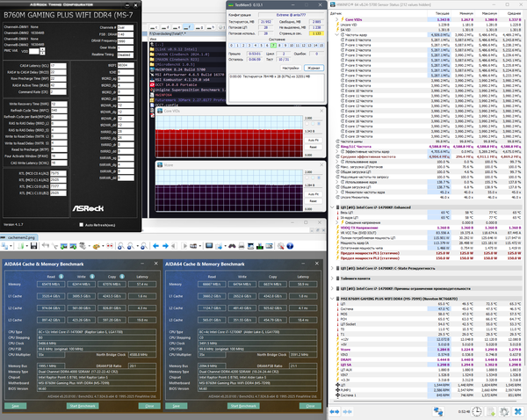Click the search magnifier icon beside the help icon
527x420 pixels.
click(281, 246)
